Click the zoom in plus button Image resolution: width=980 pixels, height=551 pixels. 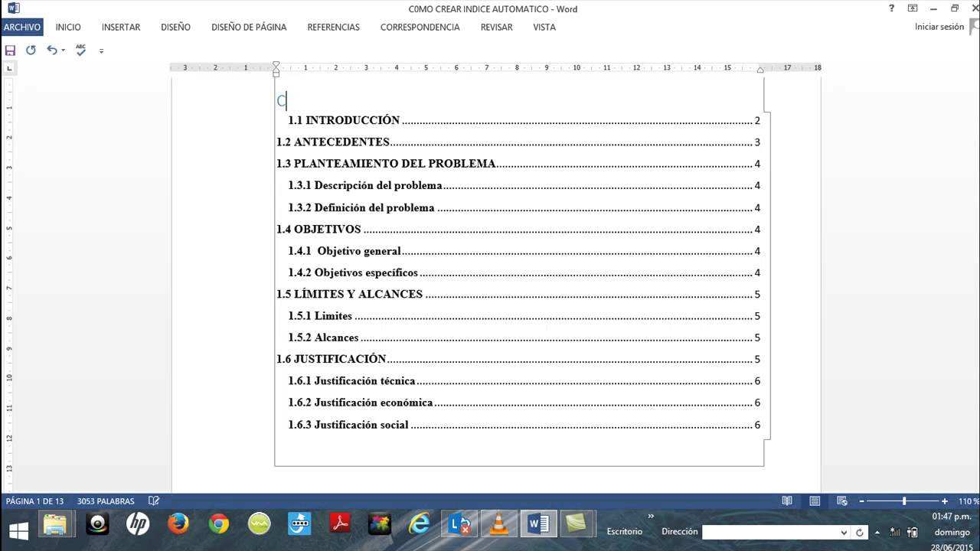tap(945, 501)
